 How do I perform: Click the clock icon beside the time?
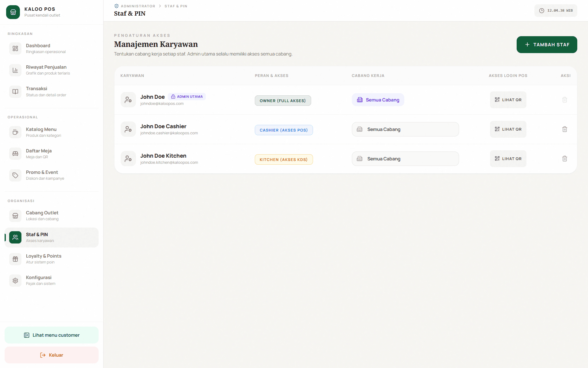pyautogui.click(x=541, y=10)
